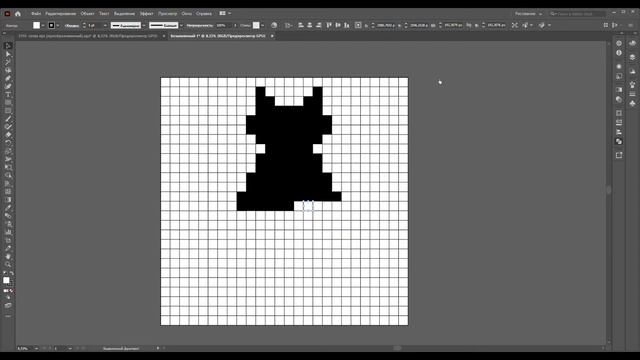640x360 pixels.
Task: Open the stroke color dropdown arrow
Action: tap(58, 25)
